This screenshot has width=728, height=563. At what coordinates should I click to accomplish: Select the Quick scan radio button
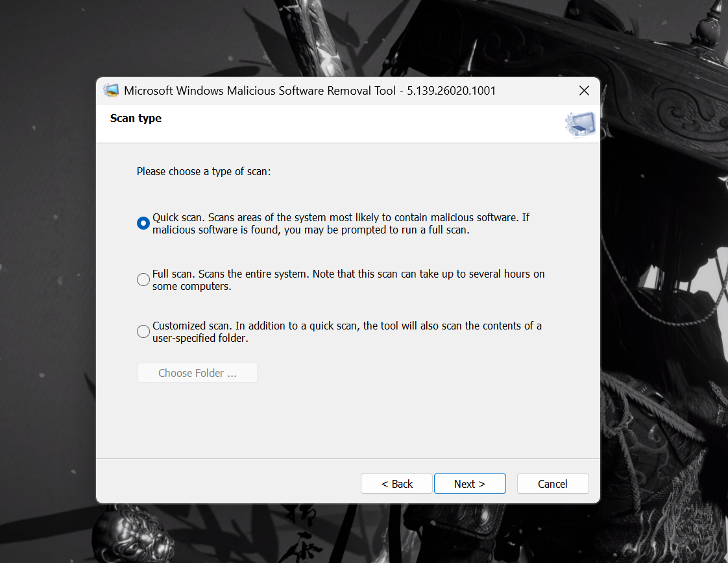143,223
